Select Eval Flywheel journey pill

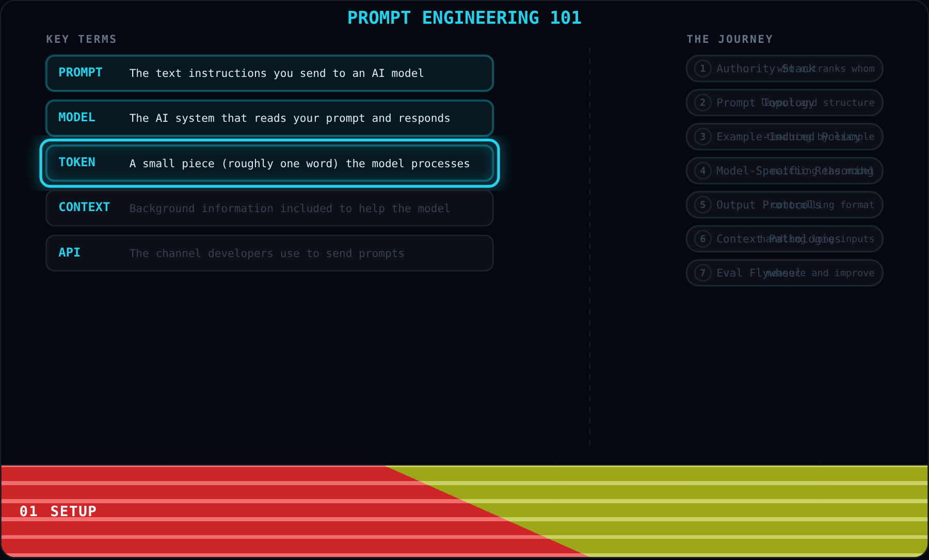click(784, 273)
